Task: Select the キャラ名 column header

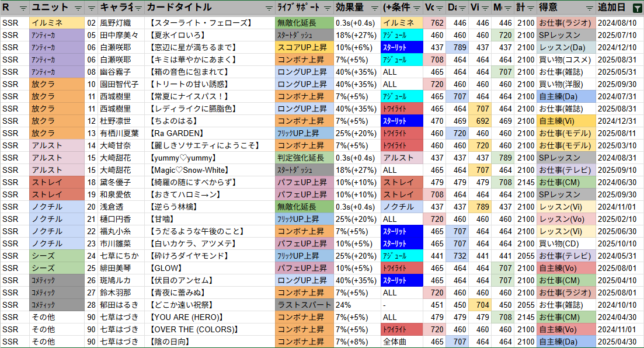Action: pyautogui.click(x=116, y=8)
